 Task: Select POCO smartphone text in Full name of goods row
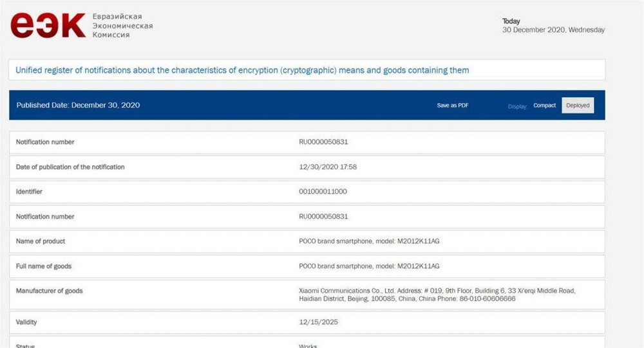(369, 266)
